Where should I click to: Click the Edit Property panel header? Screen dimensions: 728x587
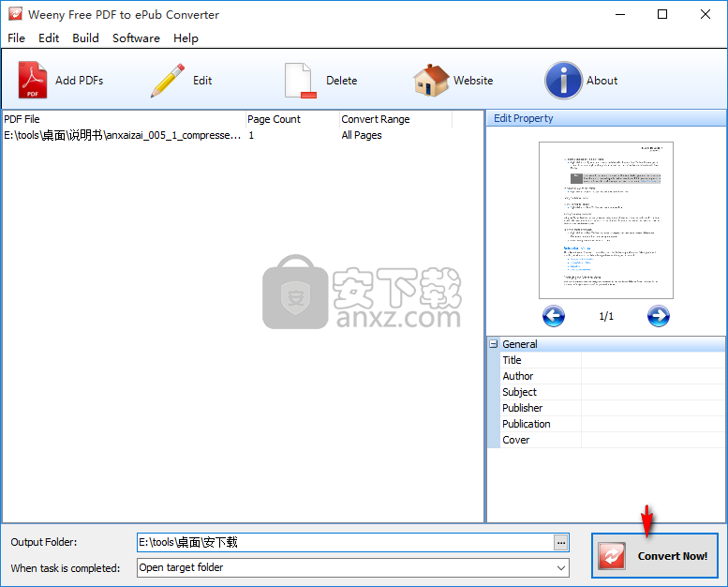(606, 118)
